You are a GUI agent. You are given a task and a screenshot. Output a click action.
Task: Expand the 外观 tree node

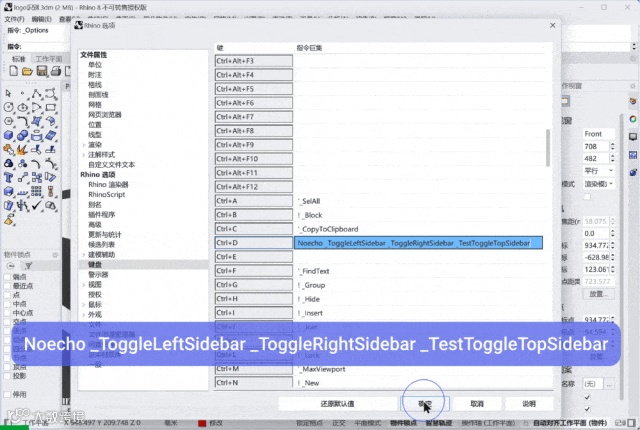click(x=84, y=315)
